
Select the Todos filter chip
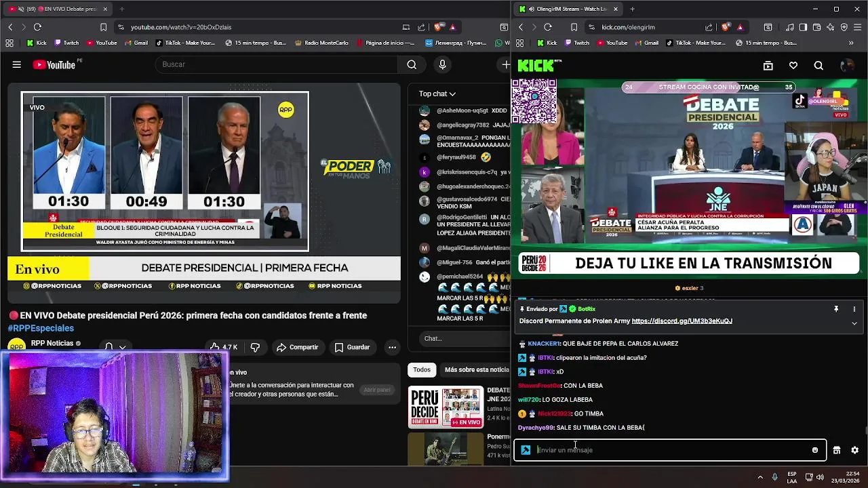tap(422, 369)
